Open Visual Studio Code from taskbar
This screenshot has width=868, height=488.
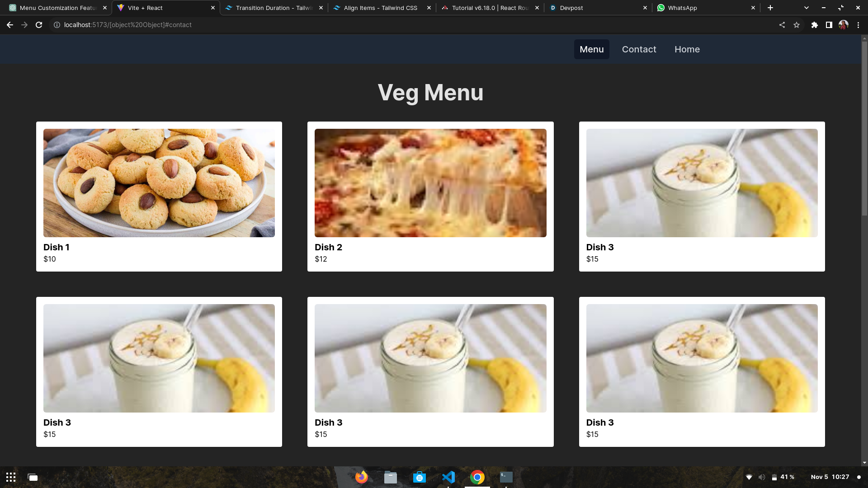[x=448, y=477]
